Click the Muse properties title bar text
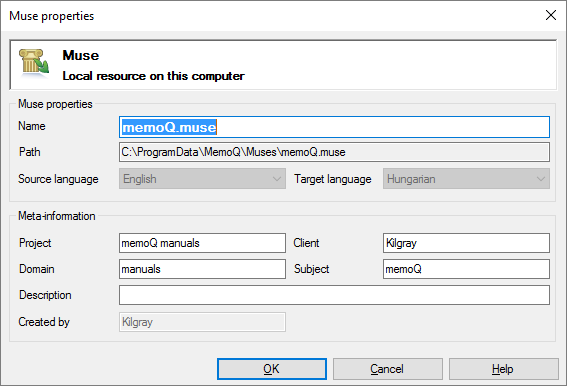 point(51,16)
